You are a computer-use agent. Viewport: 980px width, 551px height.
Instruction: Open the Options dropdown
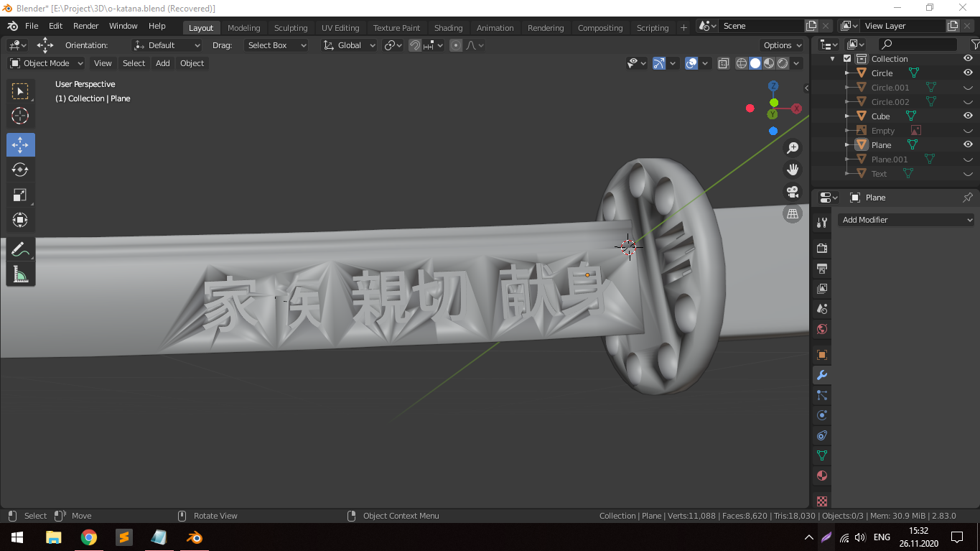783,45
